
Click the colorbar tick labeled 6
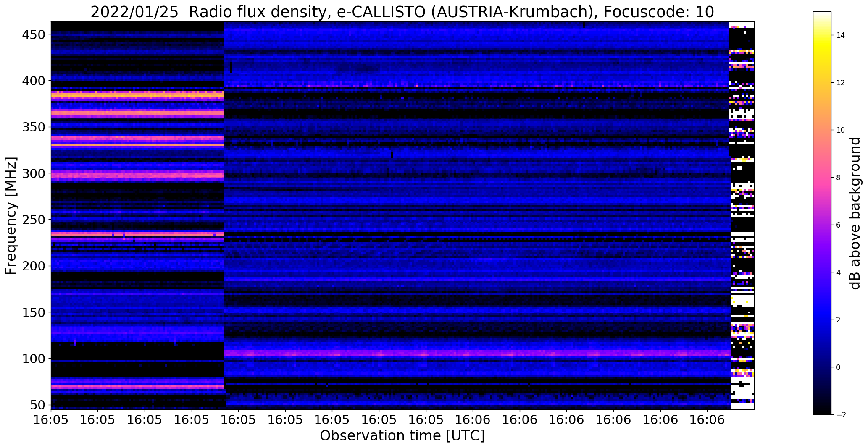point(838,225)
